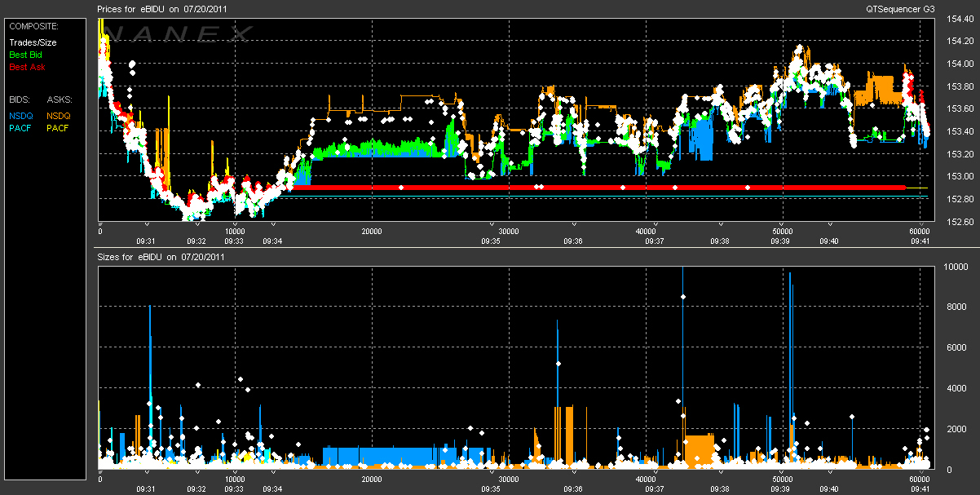Click the 60000 sequence label under Prices chart
The height and width of the screenshot is (495, 980).
(x=920, y=231)
